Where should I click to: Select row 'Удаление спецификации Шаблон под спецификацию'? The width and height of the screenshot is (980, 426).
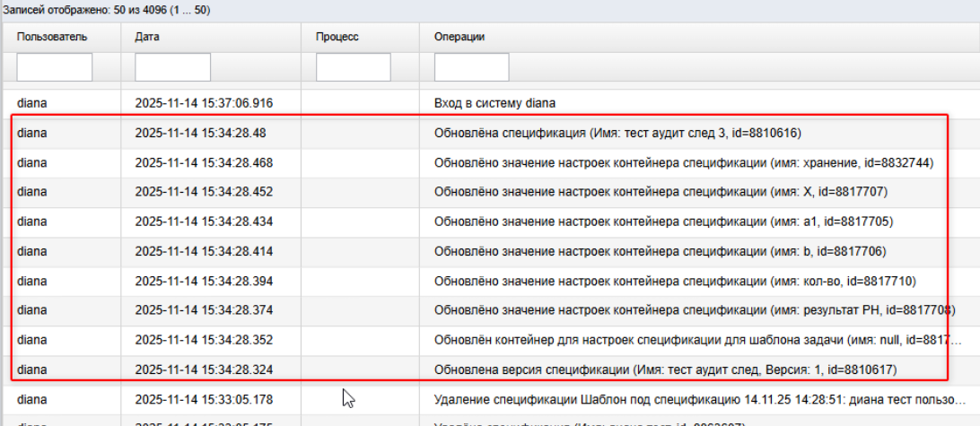pyautogui.click(x=490, y=399)
